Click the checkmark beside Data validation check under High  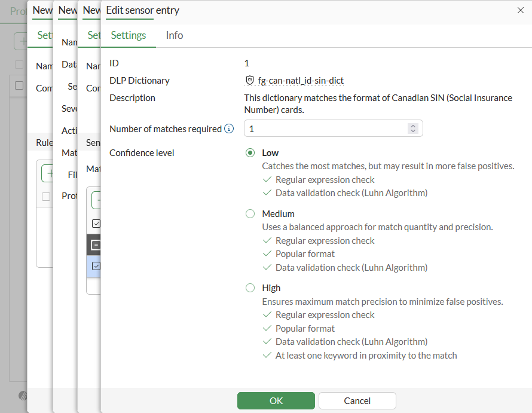(267, 341)
